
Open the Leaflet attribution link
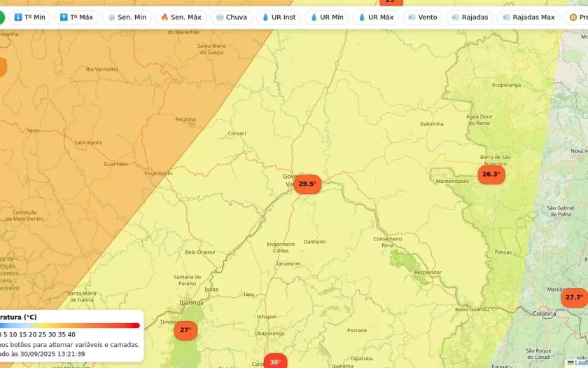coord(580,362)
